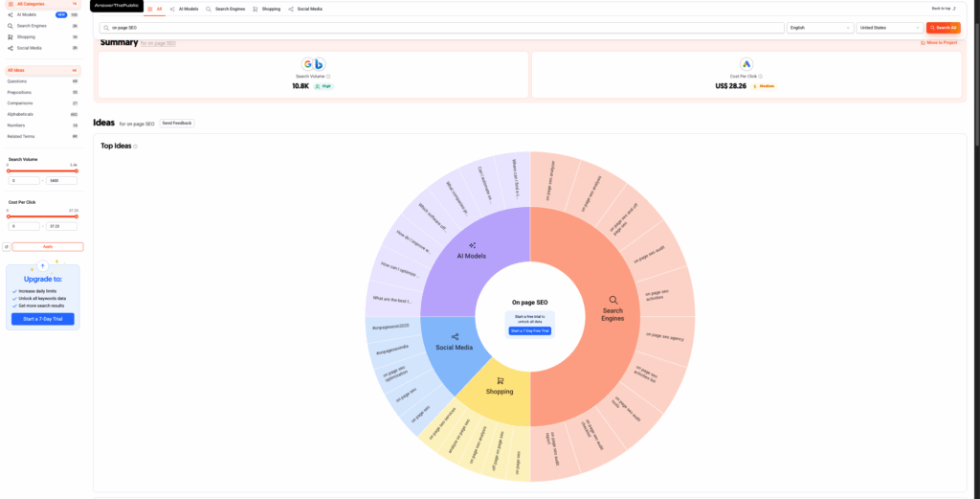The width and height of the screenshot is (980, 499).
Task: Open the United States country dropdown
Action: (889, 28)
